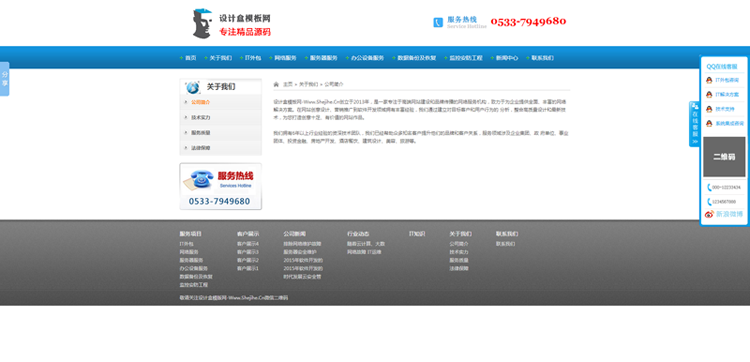Click QQ penguin icon for IT解决方案

tap(709, 95)
